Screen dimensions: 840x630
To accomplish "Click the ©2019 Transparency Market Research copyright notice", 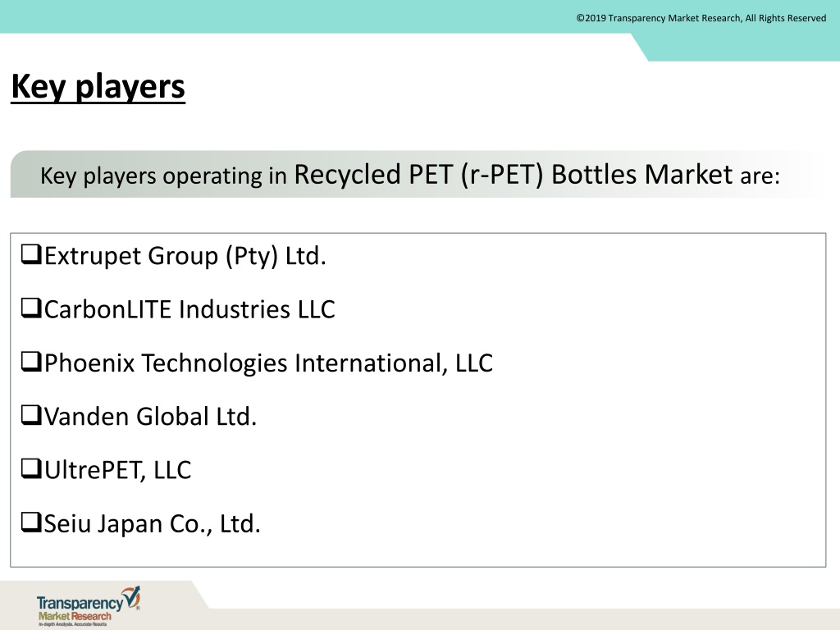I will coord(701,18).
